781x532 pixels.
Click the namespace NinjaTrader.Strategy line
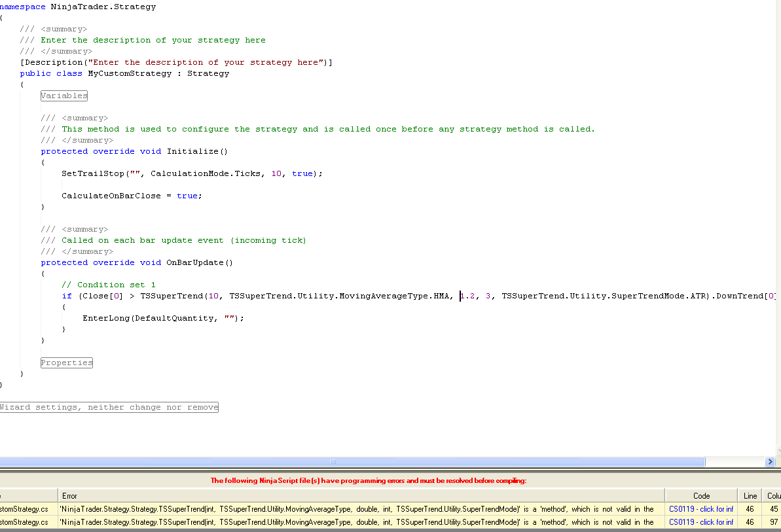[x=78, y=7]
